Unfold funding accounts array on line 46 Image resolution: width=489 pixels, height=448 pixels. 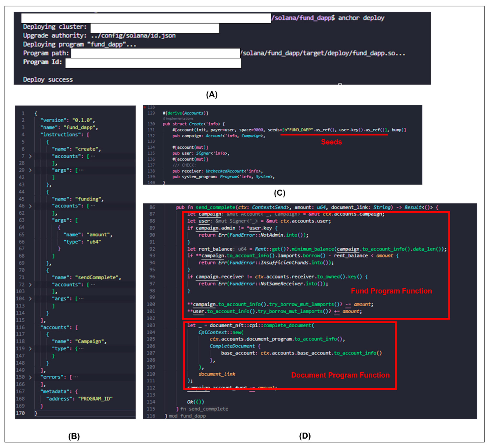tap(30, 206)
